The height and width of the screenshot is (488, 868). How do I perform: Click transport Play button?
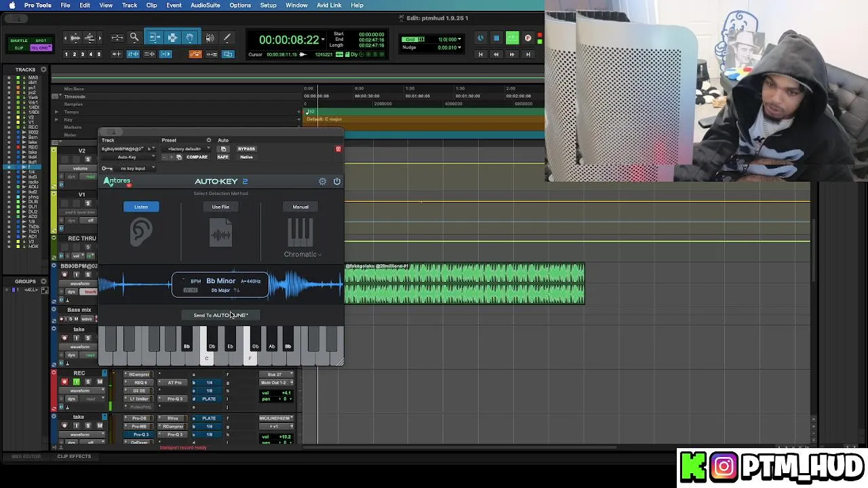click(x=513, y=38)
